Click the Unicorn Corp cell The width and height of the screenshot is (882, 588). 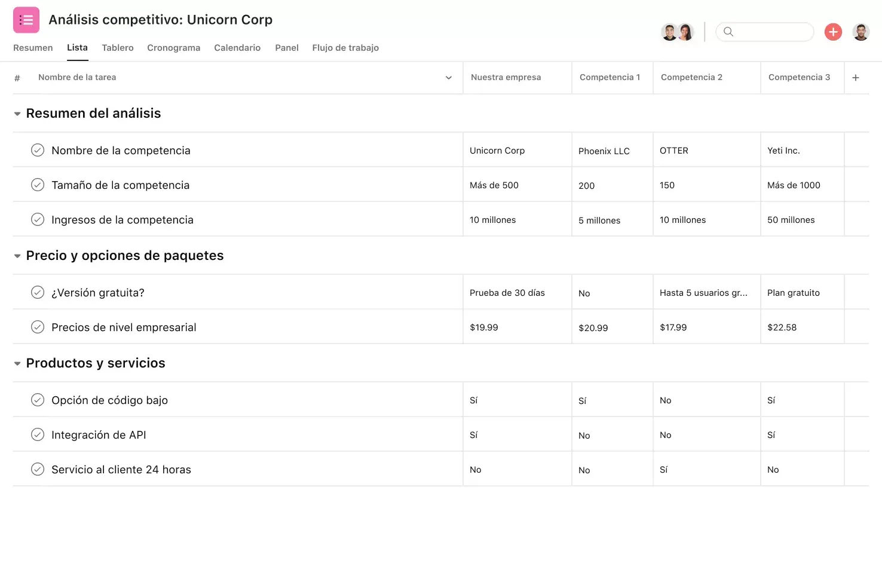[517, 150]
